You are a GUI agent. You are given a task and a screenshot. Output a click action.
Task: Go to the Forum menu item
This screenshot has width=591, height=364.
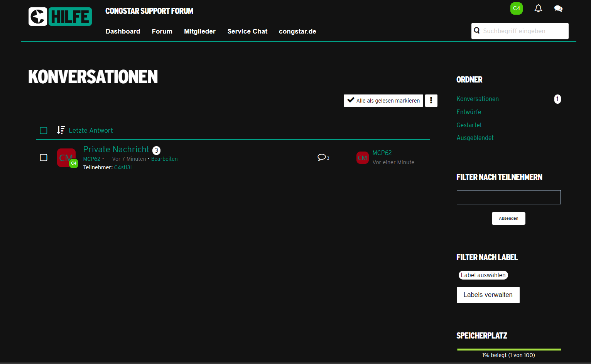click(x=162, y=32)
